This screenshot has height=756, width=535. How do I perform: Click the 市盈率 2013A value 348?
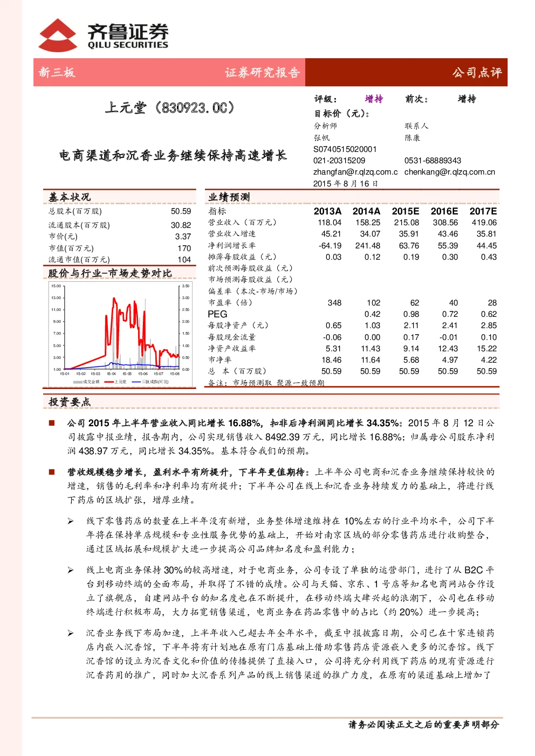[x=335, y=303]
